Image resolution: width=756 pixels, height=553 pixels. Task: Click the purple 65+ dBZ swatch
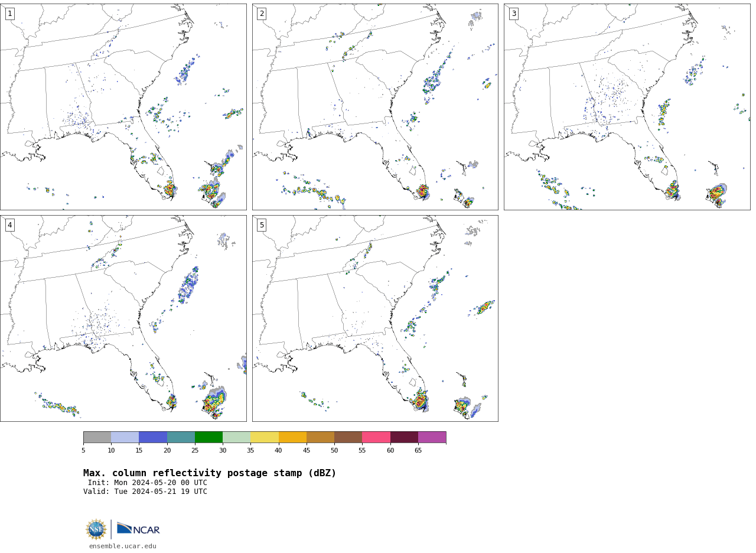point(432,437)
